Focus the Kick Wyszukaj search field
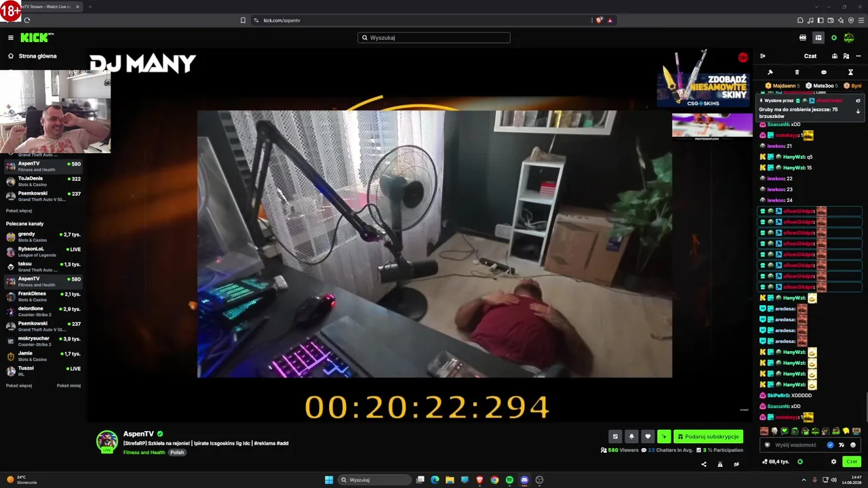Image resolution: width=868 pixels, height=488 pixels. 434,38
